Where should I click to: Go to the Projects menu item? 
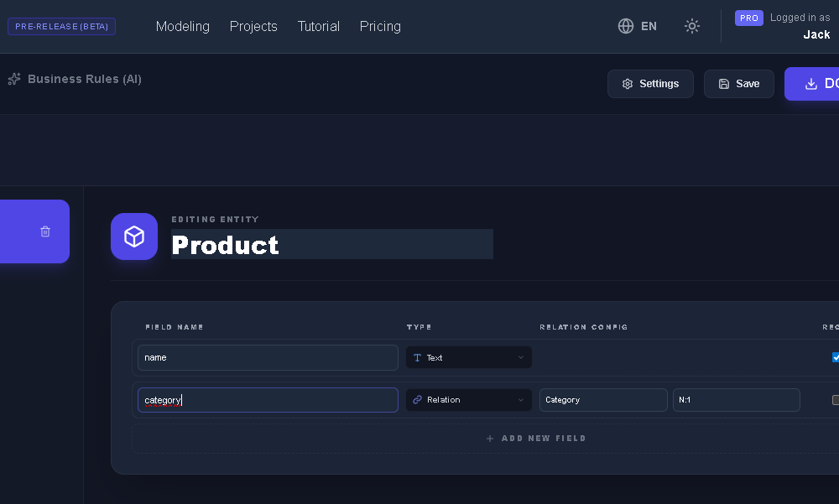[x=253, y=26]
